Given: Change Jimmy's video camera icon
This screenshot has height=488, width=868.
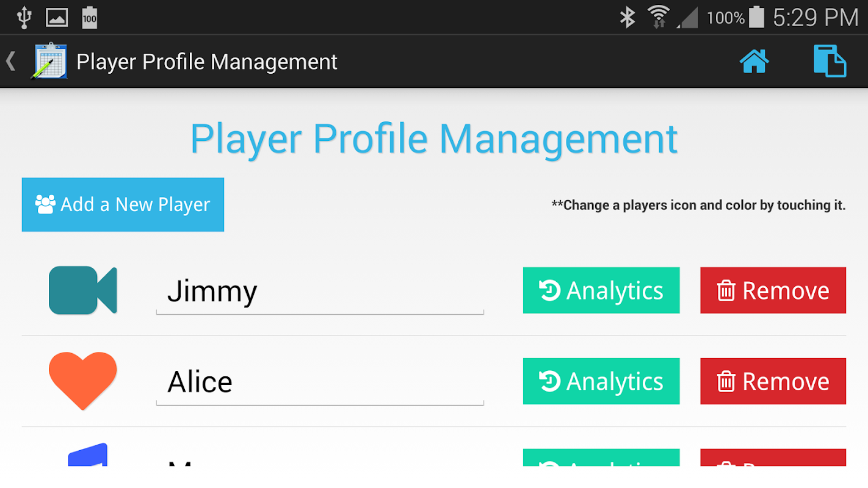Looking at the screenshot, I should [x=82, y=290].
